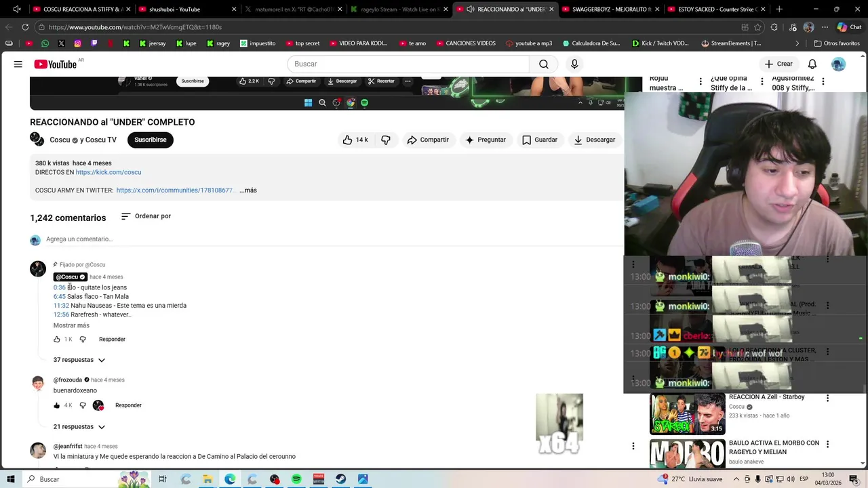The width and height of the screenshot is (868, 488).
Task: Open the kick.com/coscu link
Action: (x=108, y=172)
